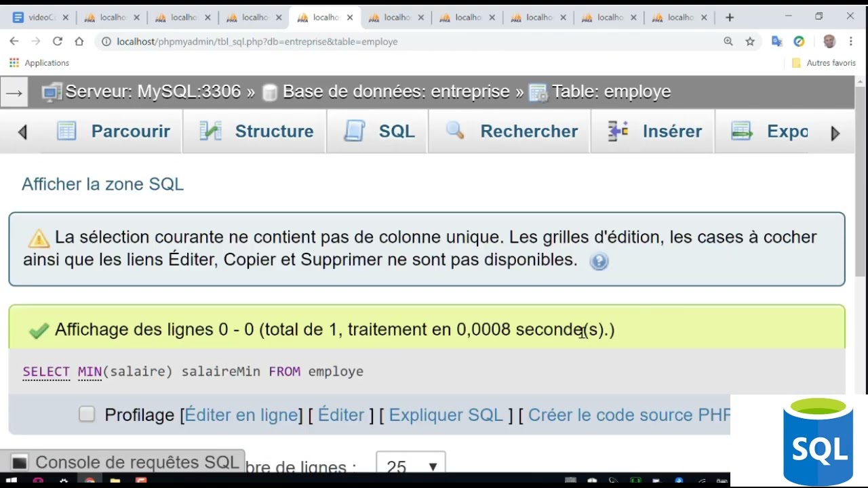
Task: Click the MIN function keyword in the query
Action: pyautogui.click(x=90, y=371)
